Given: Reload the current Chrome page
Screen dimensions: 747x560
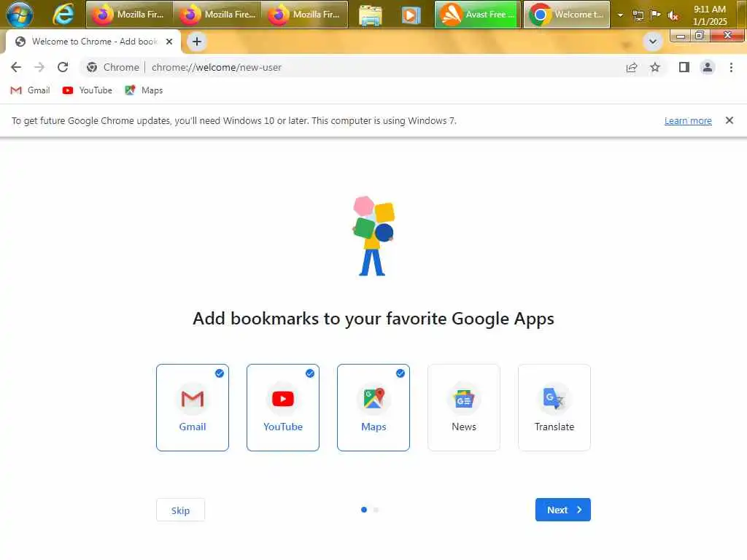Looking at the screenshot, I should pyautogui.click(x=63, y=67).
